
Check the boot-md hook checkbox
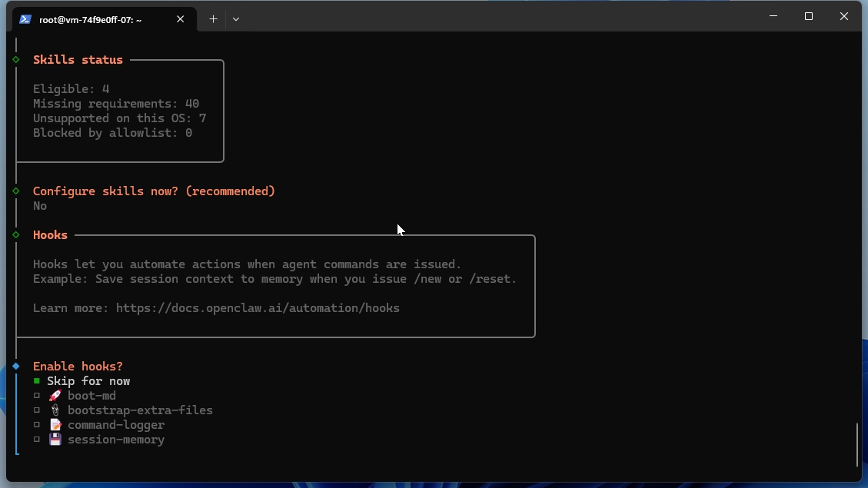point(37,395)
